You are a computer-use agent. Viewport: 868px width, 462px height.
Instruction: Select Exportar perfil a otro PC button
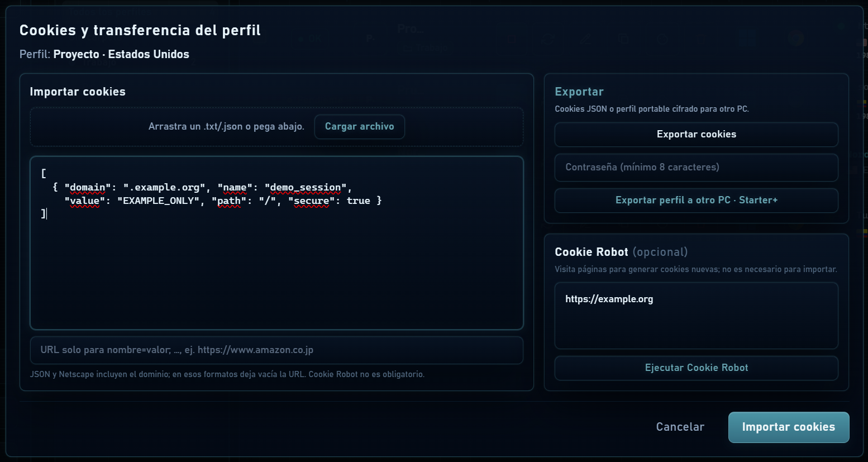[x=696, y=201]
